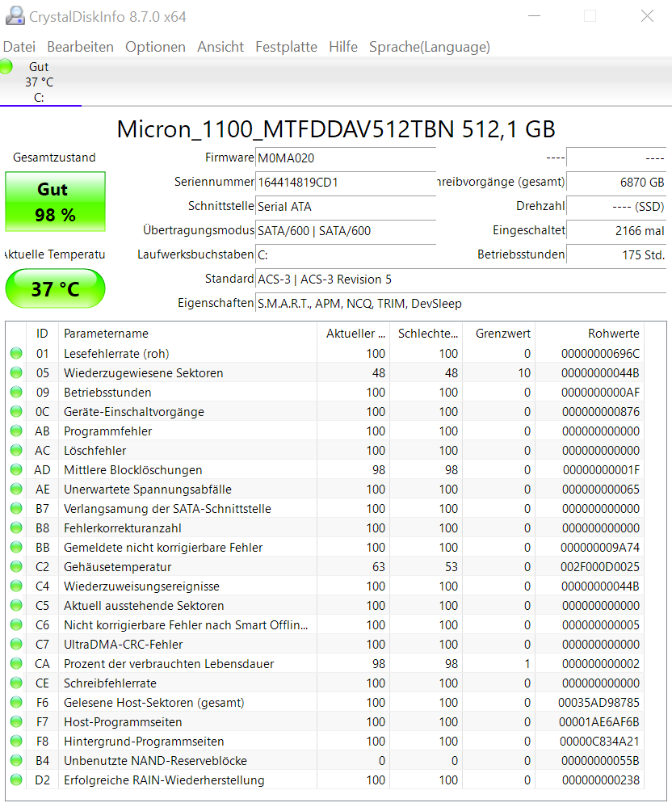Click status dot of Prozent der verbrauchten Lebensdauer row

coord(16,663)
